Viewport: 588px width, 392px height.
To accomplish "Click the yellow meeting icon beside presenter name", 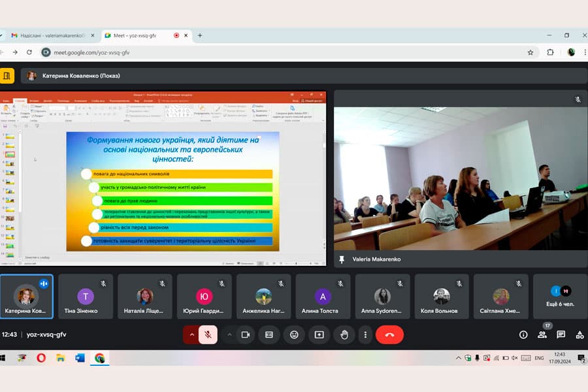I will tap(7, 76).
